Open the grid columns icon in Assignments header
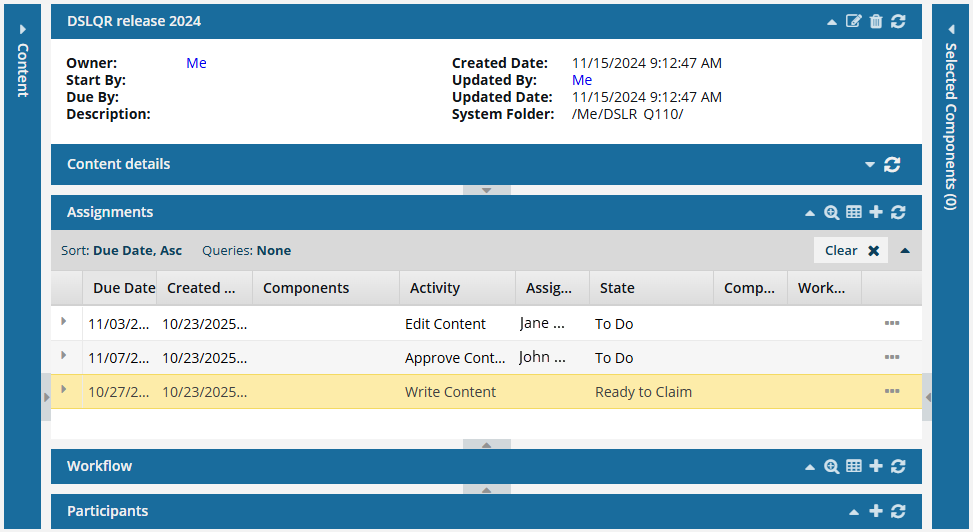Image resolution: width=973 pixels, height=532 pixels. click(x=854, y=212)
